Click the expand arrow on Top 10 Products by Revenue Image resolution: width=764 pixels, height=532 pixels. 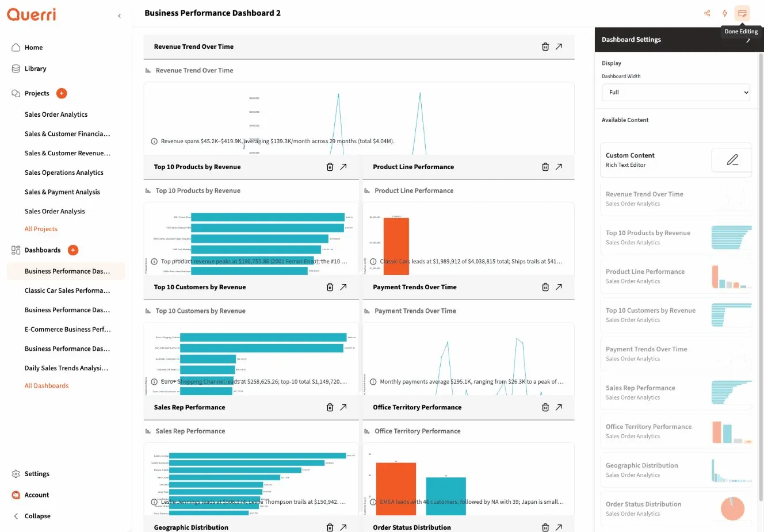343,166
